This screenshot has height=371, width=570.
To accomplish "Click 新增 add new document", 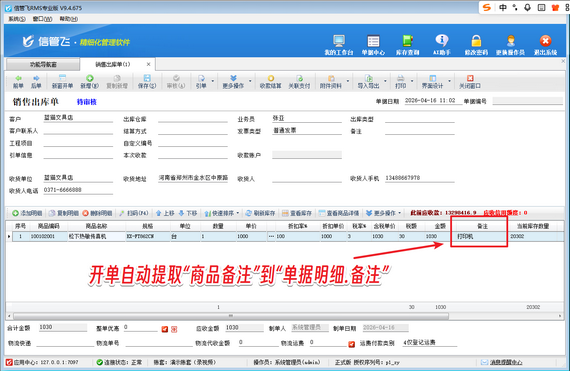I will coord(89,82).
